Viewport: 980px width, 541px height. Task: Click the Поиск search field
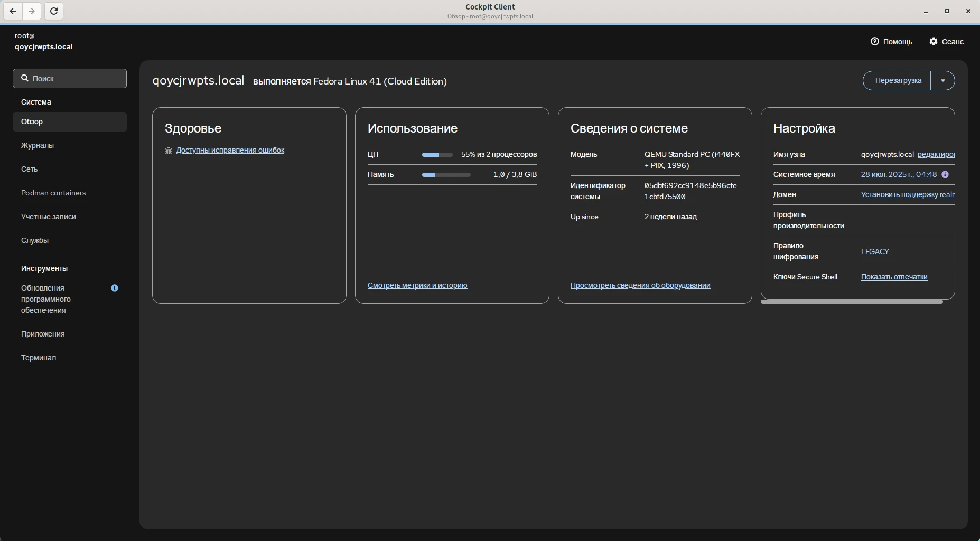pos(70,79)
